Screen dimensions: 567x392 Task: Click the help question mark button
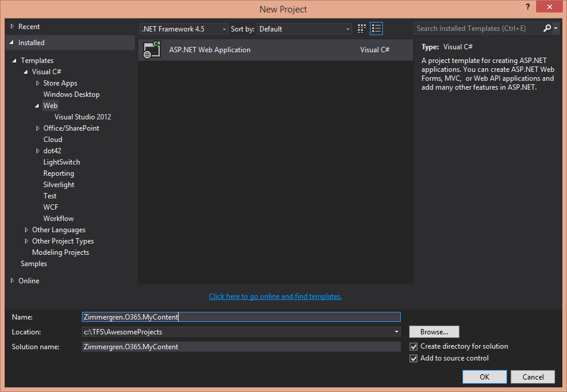527,7
